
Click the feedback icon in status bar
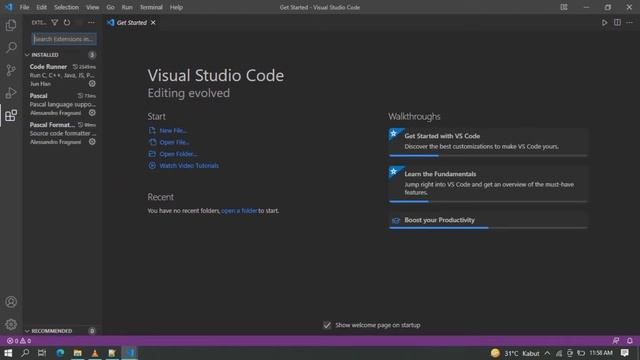tap(616, 341)
